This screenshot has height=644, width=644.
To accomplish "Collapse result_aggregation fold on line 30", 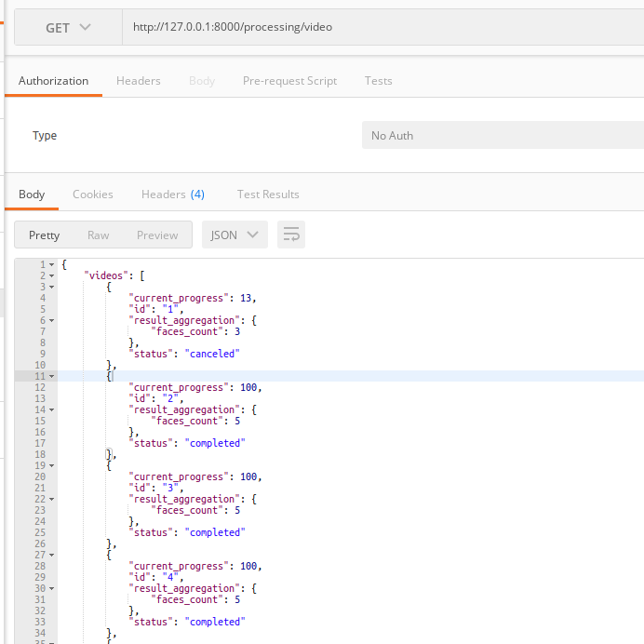I will (x=52, y=588).
